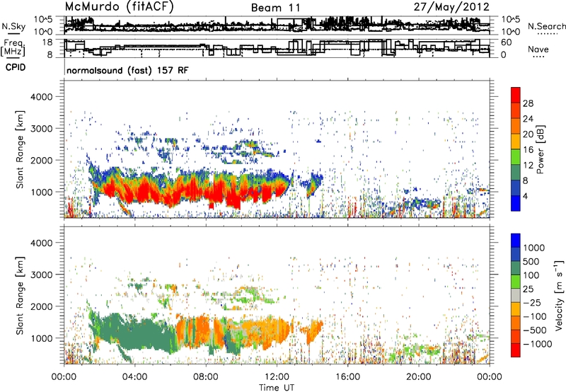Image resolution: width=566 pixels, height=392 pixels.
Task: Click the "-1000" label on Velocity colorbar
Action: (538, 344)
